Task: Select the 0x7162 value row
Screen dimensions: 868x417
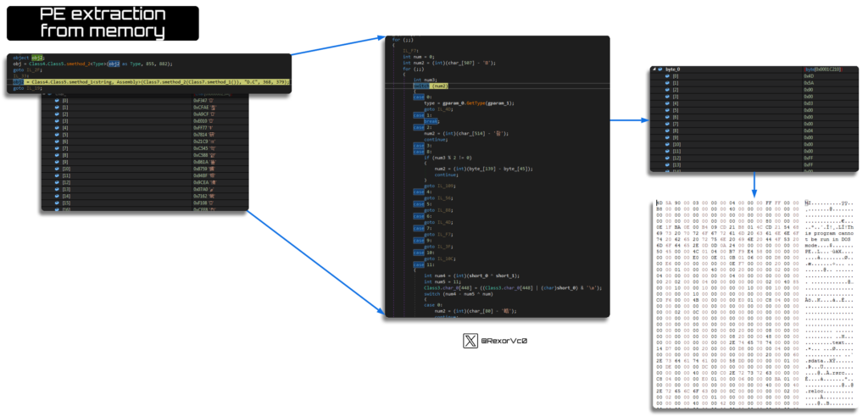Action: (202, 197)
